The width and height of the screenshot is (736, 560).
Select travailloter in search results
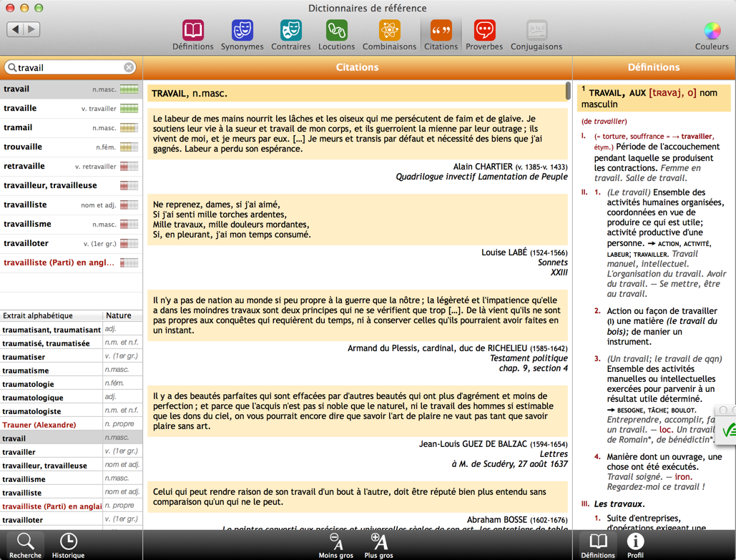pyautogui.click(x=71, y=243)
